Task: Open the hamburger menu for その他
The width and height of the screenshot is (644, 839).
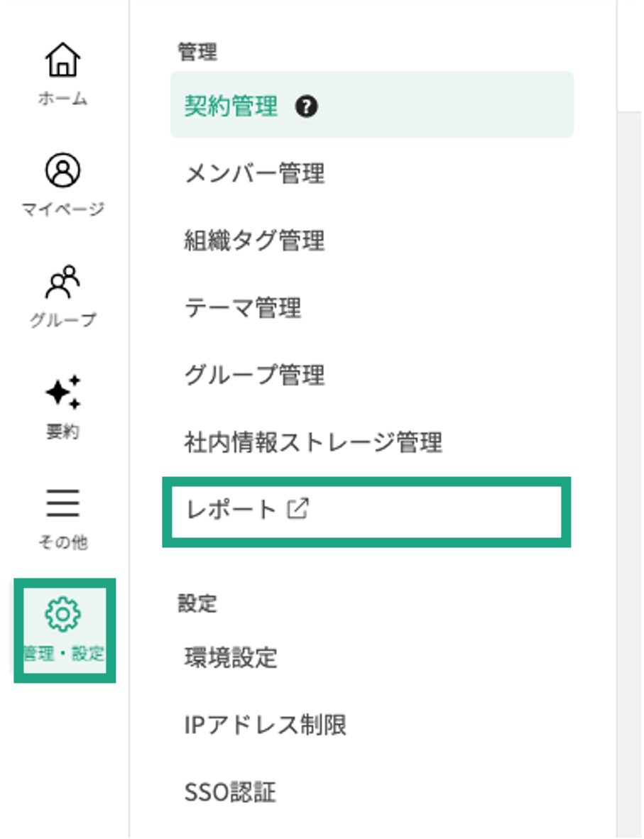Action: tap(62, 504)
